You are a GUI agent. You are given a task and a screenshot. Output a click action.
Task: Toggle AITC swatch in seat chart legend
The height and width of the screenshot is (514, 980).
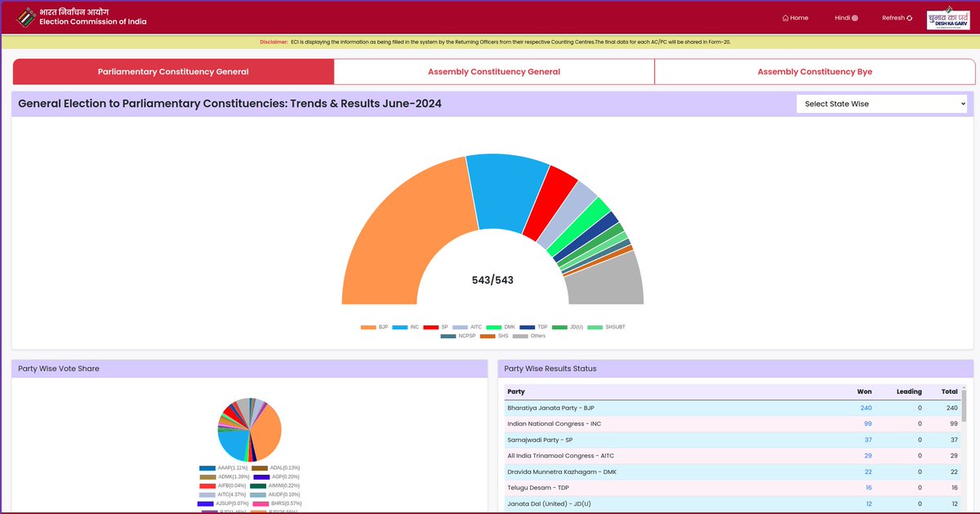click(460, 327)
